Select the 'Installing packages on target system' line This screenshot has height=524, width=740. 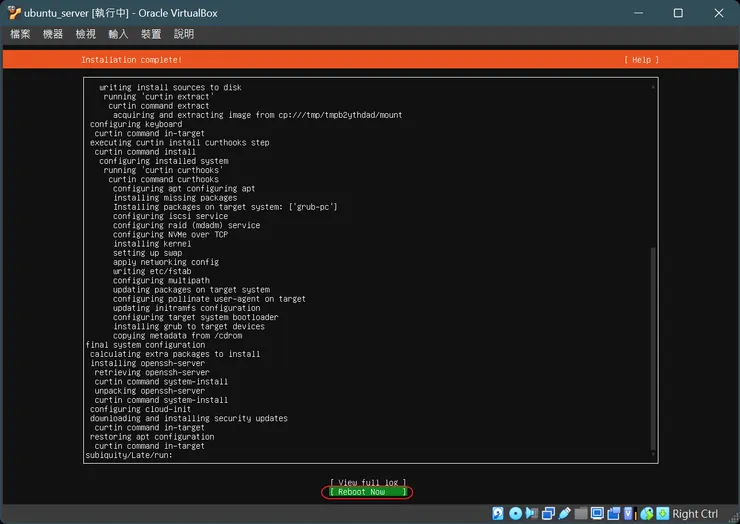coord(225,207)
